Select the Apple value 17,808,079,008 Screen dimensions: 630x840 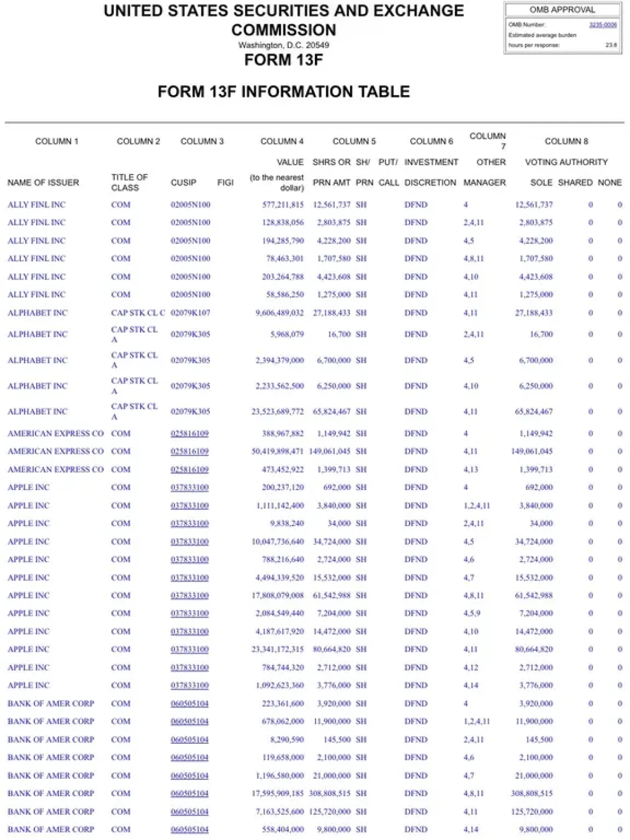[278, 596]
